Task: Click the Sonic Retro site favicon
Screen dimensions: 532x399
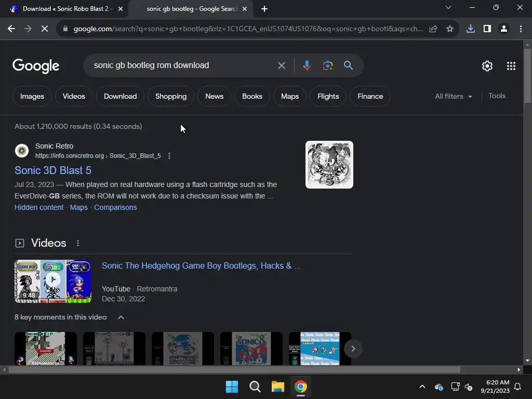Action: tap(22, 151)
